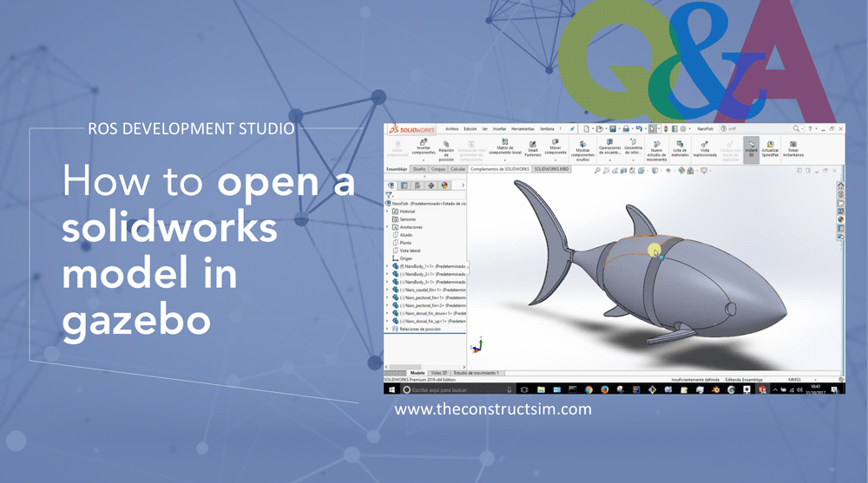Switch to the Calcular tab

pos(457,169)
